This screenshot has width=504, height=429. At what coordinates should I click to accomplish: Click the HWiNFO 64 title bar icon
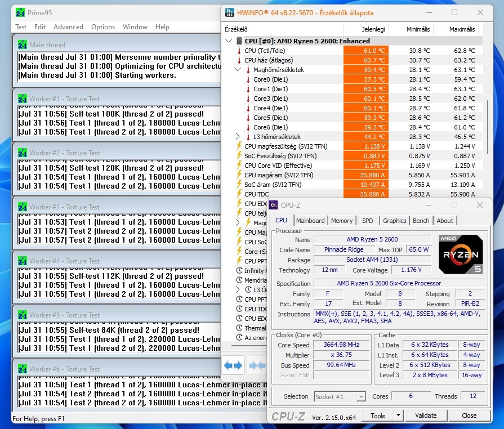(230, 13)
